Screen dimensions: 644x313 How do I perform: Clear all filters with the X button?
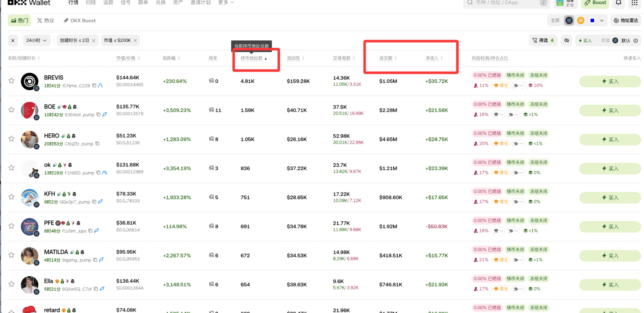(x=13, y=41)
